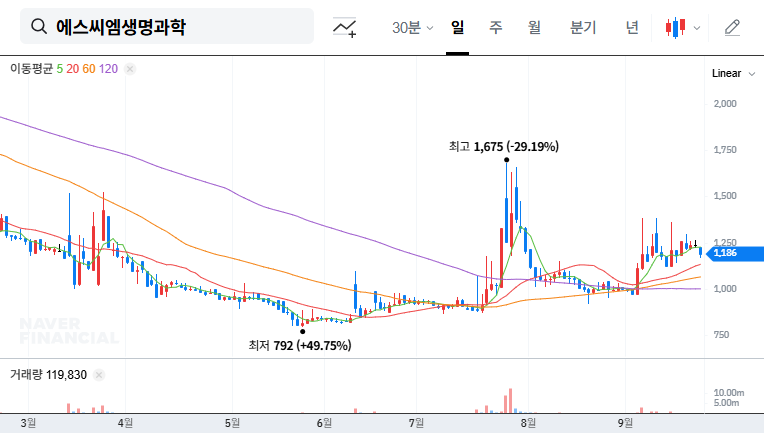Click the 2,000 price axis label
764x433 pixels.
tap(725, 104)
